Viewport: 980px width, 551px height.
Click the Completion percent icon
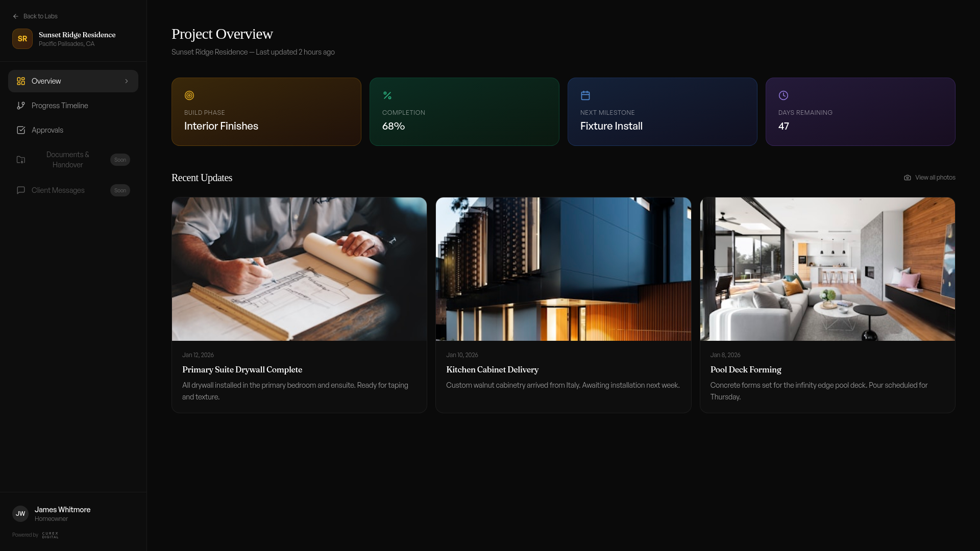pyautogui.click(x=387, y=95)
